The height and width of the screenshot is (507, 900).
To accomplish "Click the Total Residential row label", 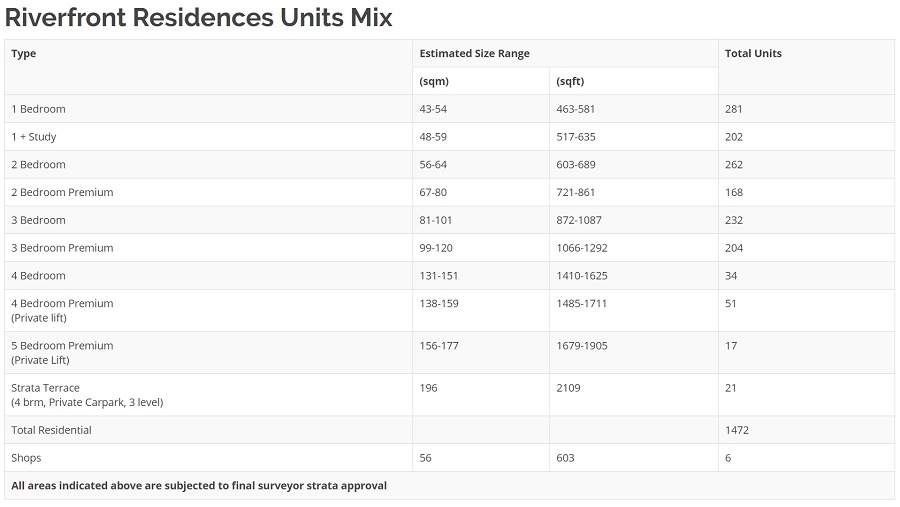I will [51, 431].
